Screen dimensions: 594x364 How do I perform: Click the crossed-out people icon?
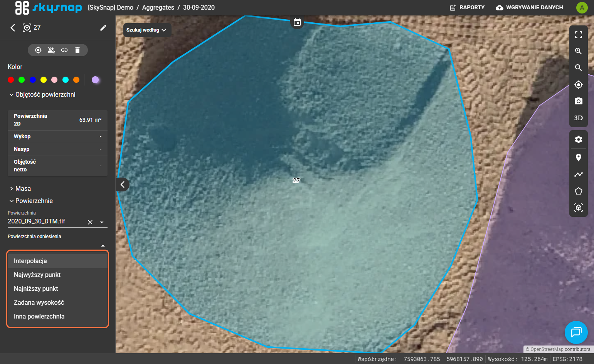coord(51,50)
